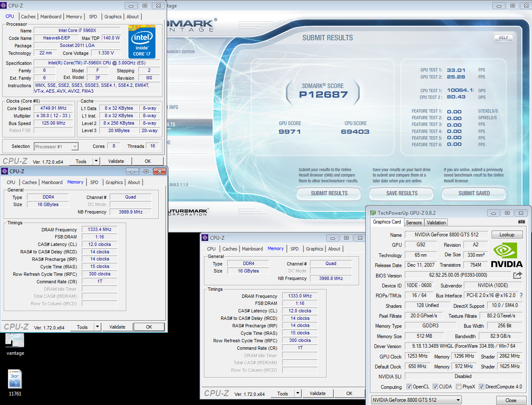
Task: Click NB Frequency value 3998.8 MHz
Action: click(331, 278)
